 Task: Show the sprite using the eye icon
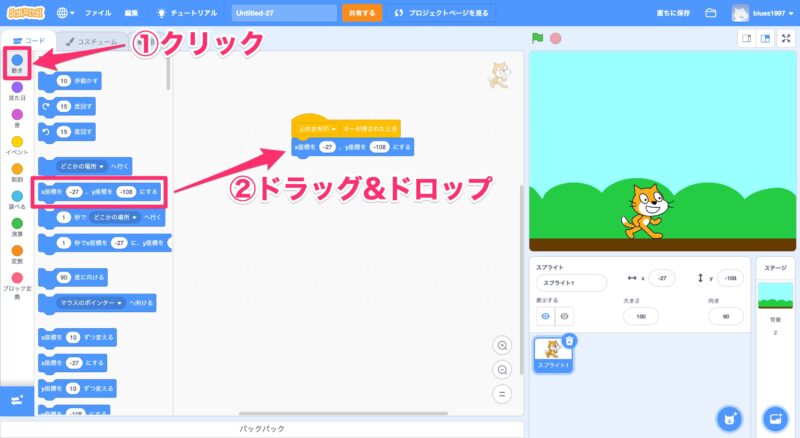coord(546,316)
